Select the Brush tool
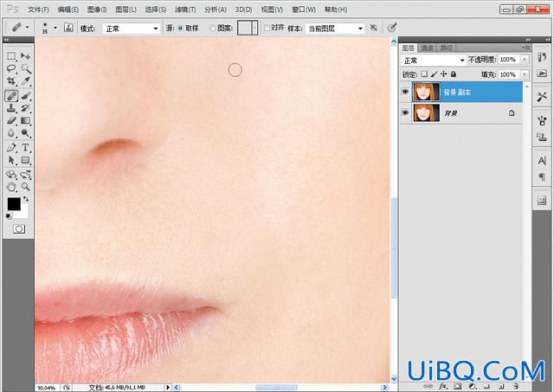Image resolution: width=554 pixels, height=392 pixels. tap(25, 95)
